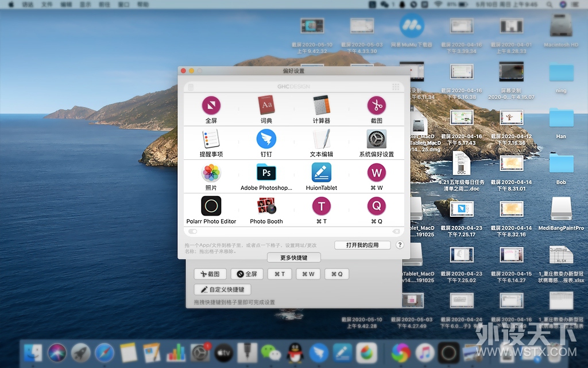The image size is (588, 368).
Task: Select the round Q icon grid cell
Action: coord(377,206)
